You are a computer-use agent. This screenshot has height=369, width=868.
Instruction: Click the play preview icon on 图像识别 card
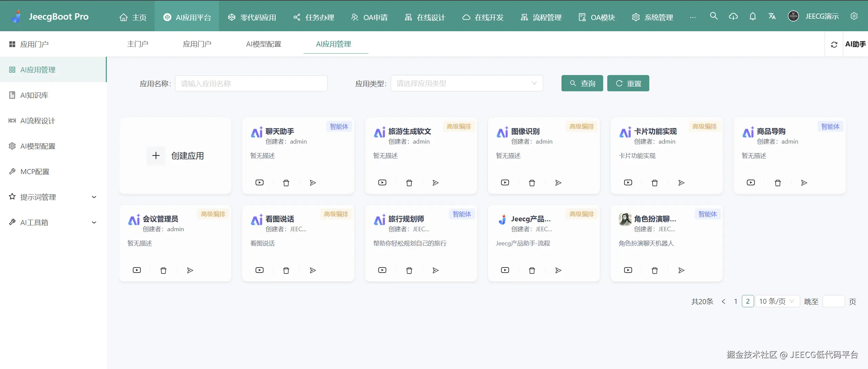click(505, 183)
